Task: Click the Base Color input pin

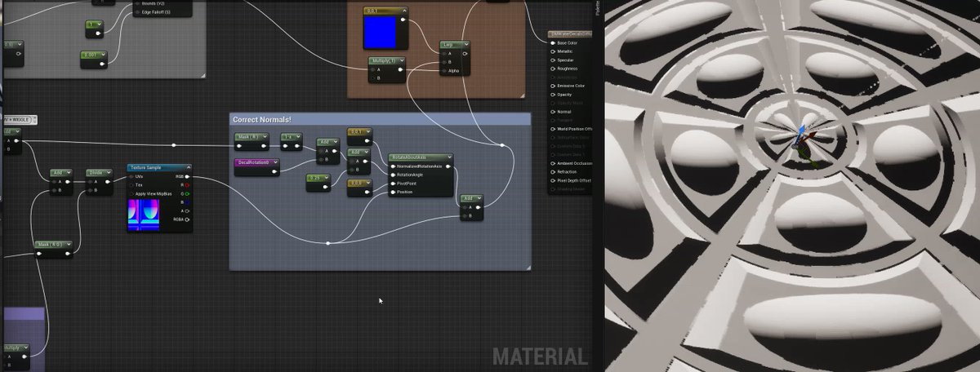Action: pyautogui.click(x=553, y=42)
